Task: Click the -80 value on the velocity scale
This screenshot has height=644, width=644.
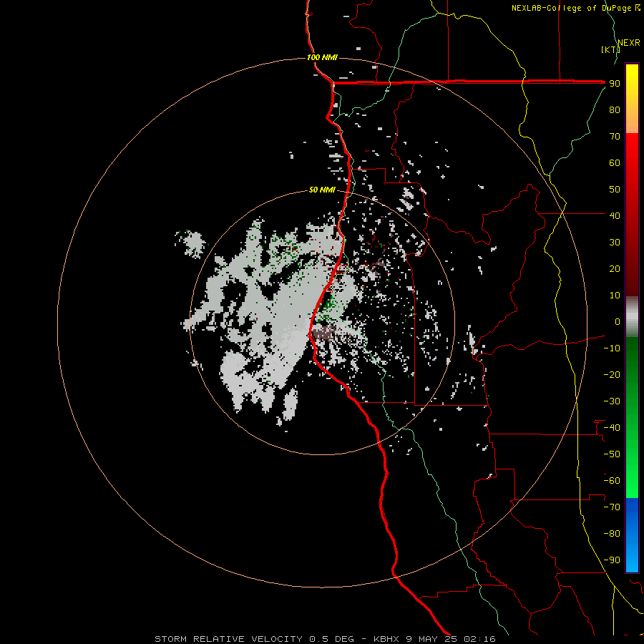Action: (612, 534)
